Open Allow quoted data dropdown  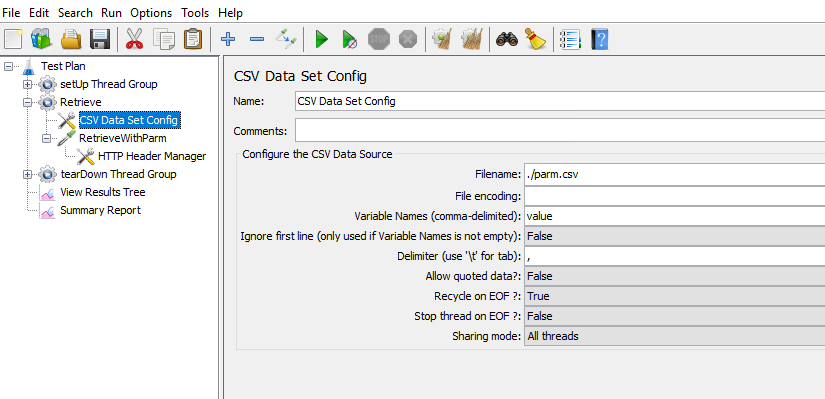coord(675,276)
